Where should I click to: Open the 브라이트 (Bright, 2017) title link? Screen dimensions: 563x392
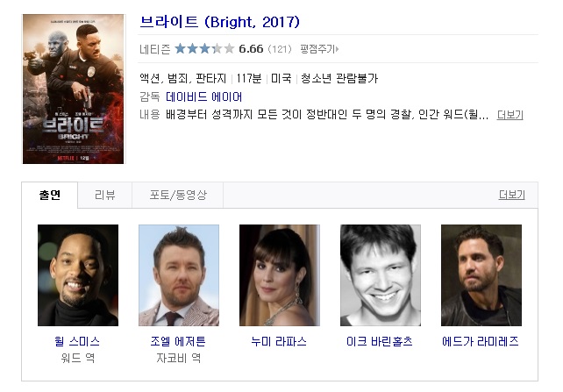[219, 22]
